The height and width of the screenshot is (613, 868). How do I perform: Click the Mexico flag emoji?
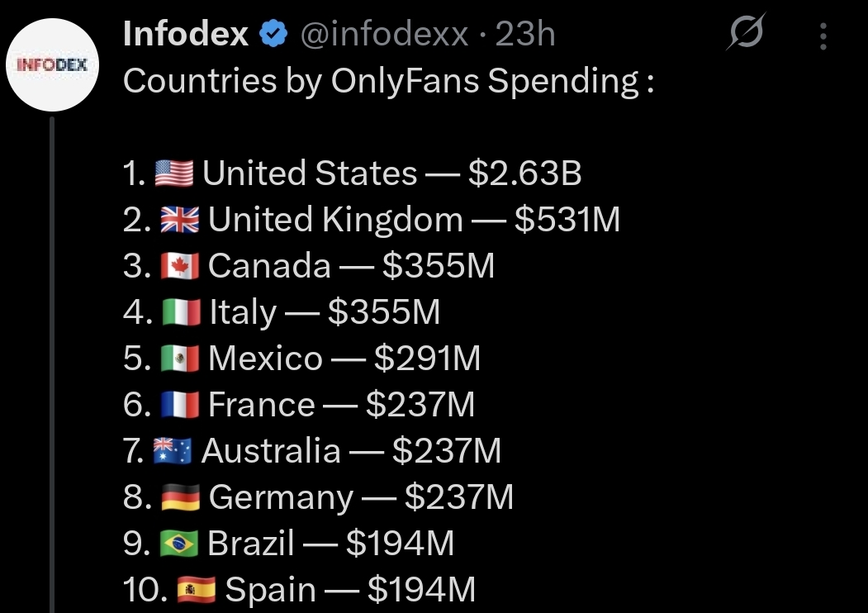pos(179,359)
